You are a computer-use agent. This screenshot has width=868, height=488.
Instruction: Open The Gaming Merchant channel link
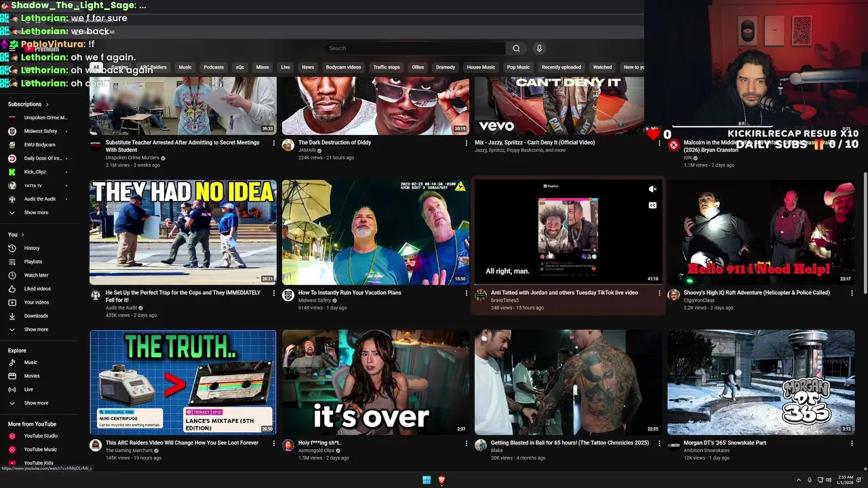pos(130,451)
